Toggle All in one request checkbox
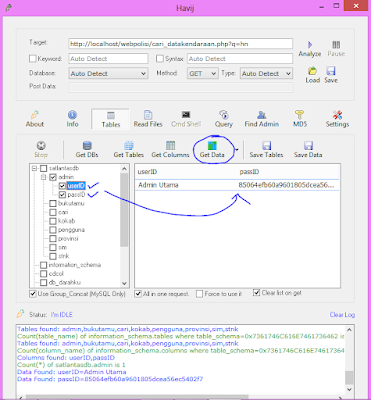 point(138,294)
